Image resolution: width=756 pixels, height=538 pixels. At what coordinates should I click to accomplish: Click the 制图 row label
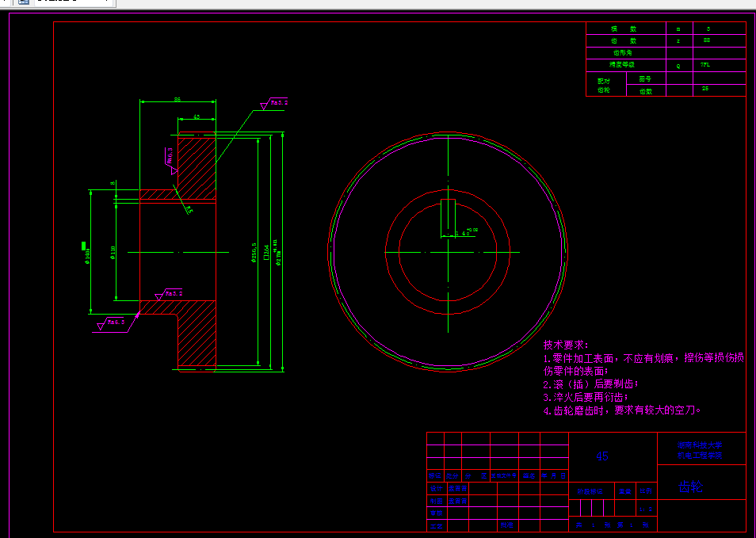click(436, 501)
